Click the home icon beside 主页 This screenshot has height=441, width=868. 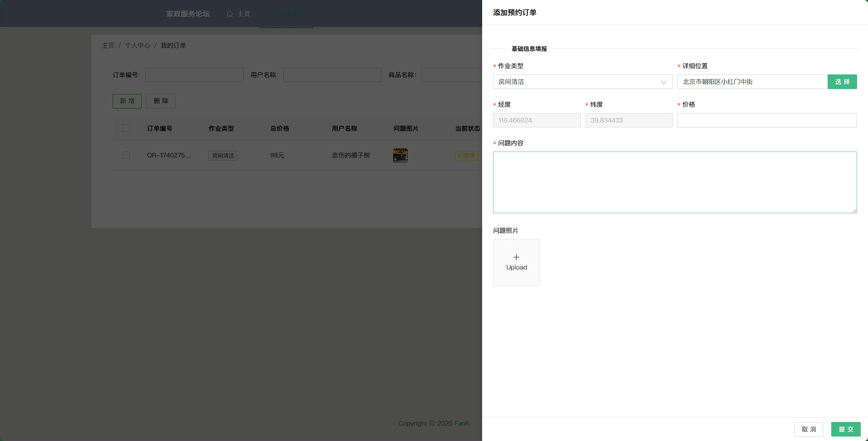(x=230, y=14)
